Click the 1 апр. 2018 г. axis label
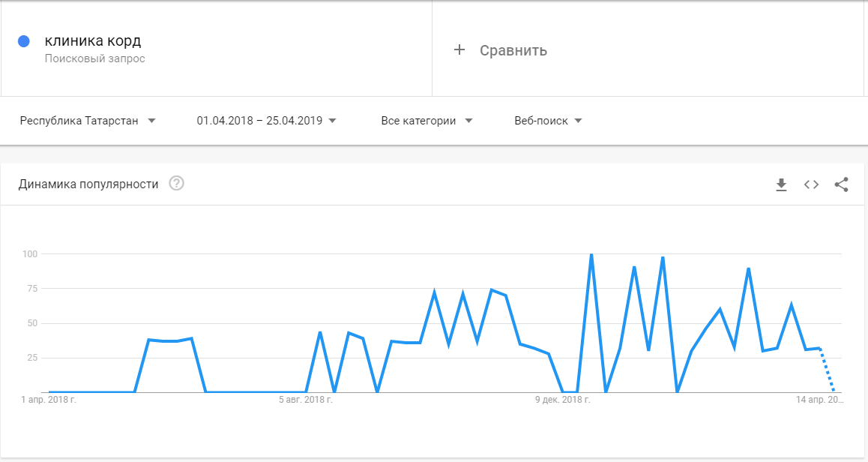The image size is (868, 462). pyautogui.click(x=49, y=400)
